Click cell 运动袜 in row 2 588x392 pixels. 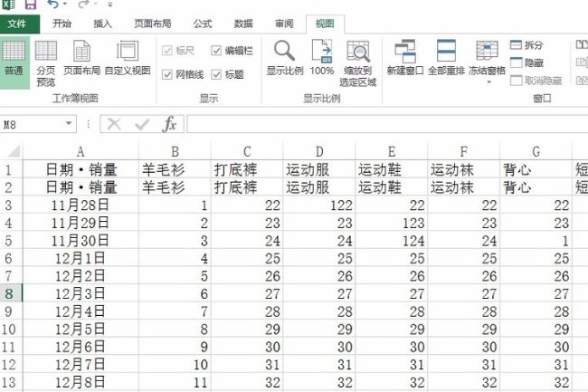463,187
